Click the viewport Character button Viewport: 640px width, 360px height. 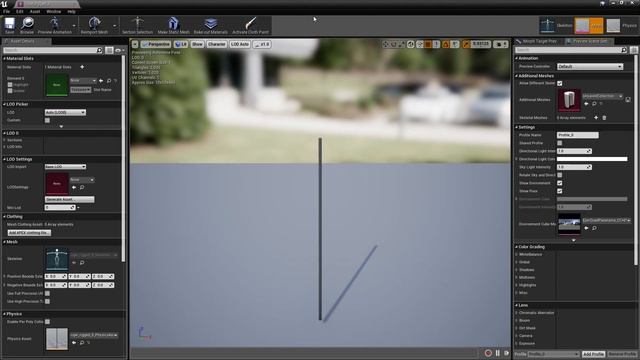(216, 44)
